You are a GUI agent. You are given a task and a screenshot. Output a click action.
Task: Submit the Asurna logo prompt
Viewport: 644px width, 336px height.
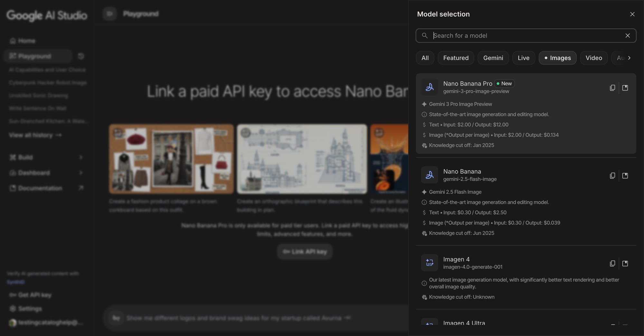click(348, 318)
